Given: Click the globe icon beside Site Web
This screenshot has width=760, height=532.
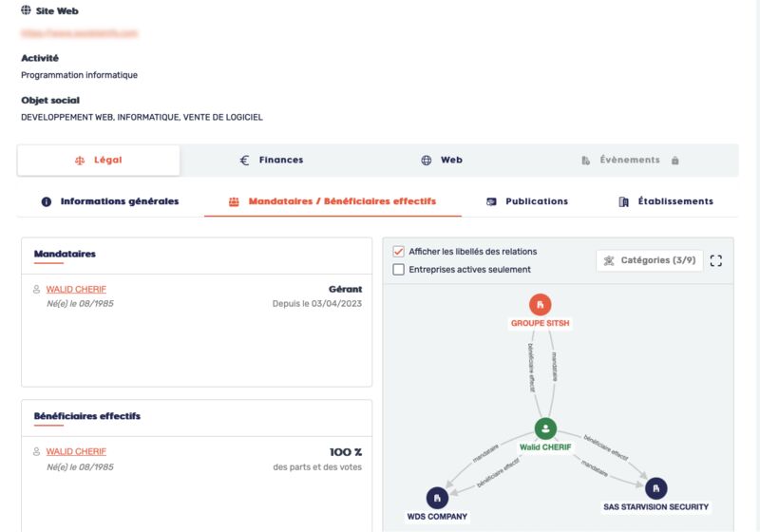Looking at the screenshot, I should click(27, 10).
